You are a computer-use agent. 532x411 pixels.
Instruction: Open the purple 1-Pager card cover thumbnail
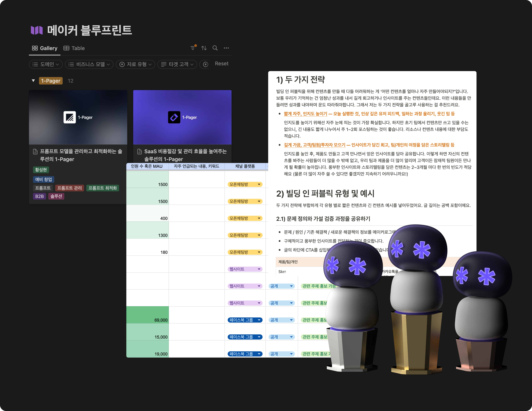[x=182, y=117]
